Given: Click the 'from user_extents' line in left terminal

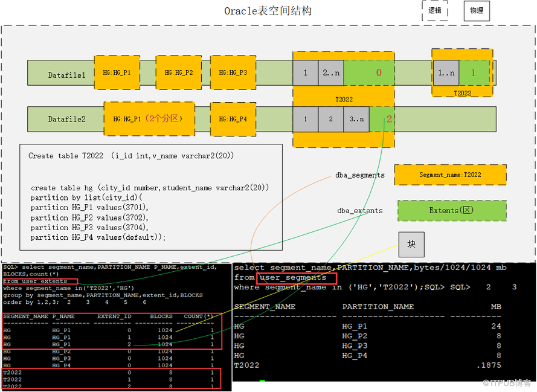Looking at the screenshot, I should tap(35, 281).
